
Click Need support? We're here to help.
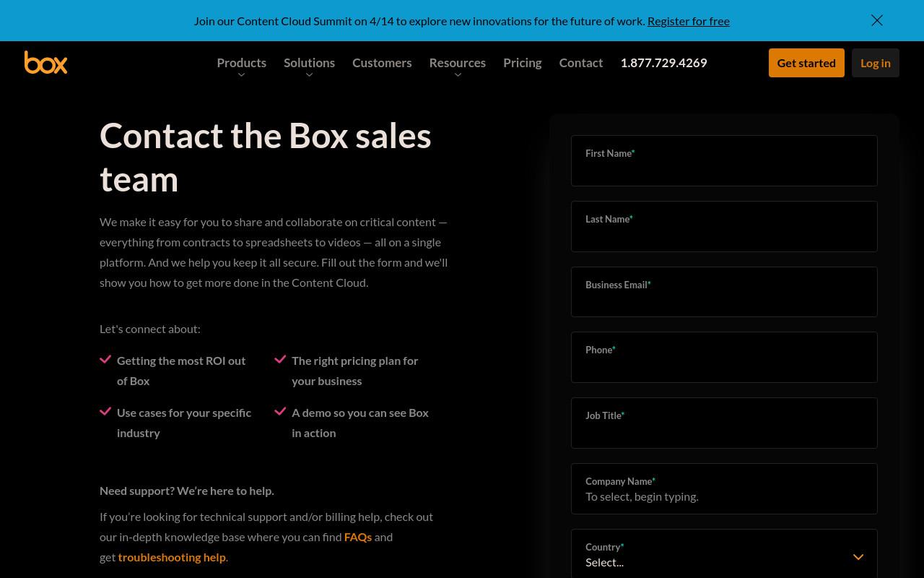point(187,491)
